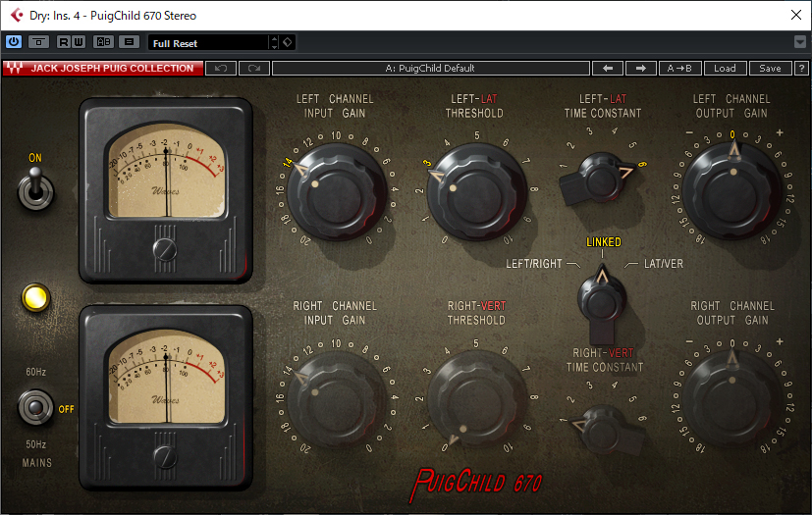This screenshot has width=812, height=515.
Task: Click the Write automation W button
Action: (x=79, y=42)
